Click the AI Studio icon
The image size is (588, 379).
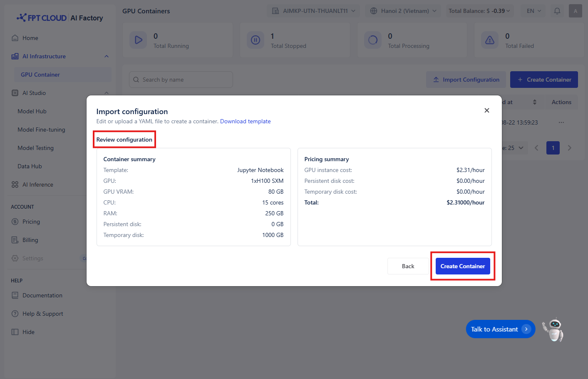[15, 93]
